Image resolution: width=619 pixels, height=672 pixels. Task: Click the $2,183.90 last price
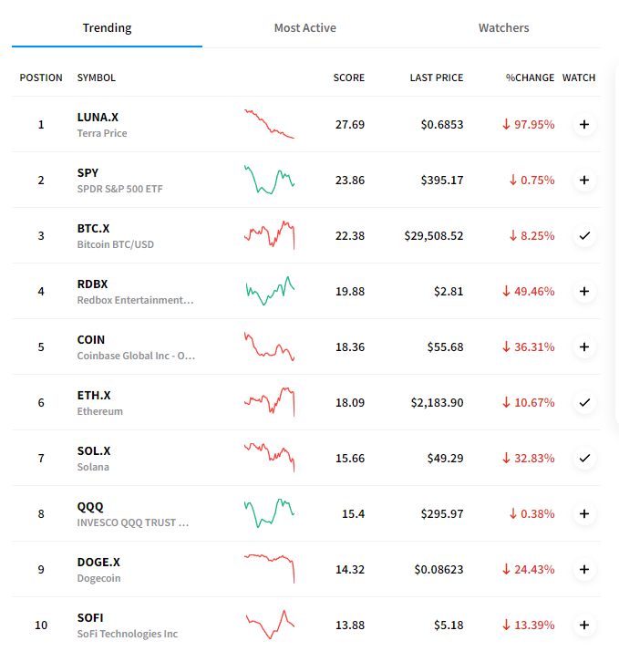click(437, 403)
